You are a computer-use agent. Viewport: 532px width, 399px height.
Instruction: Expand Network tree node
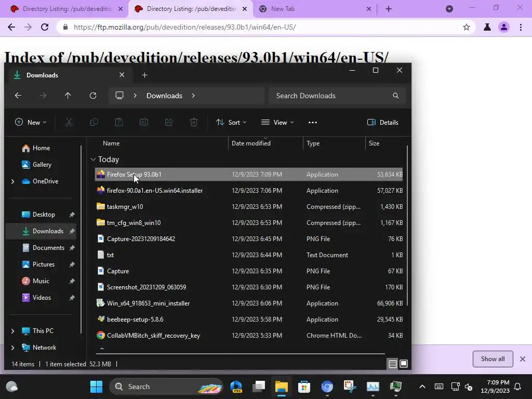tap(12, 348)
